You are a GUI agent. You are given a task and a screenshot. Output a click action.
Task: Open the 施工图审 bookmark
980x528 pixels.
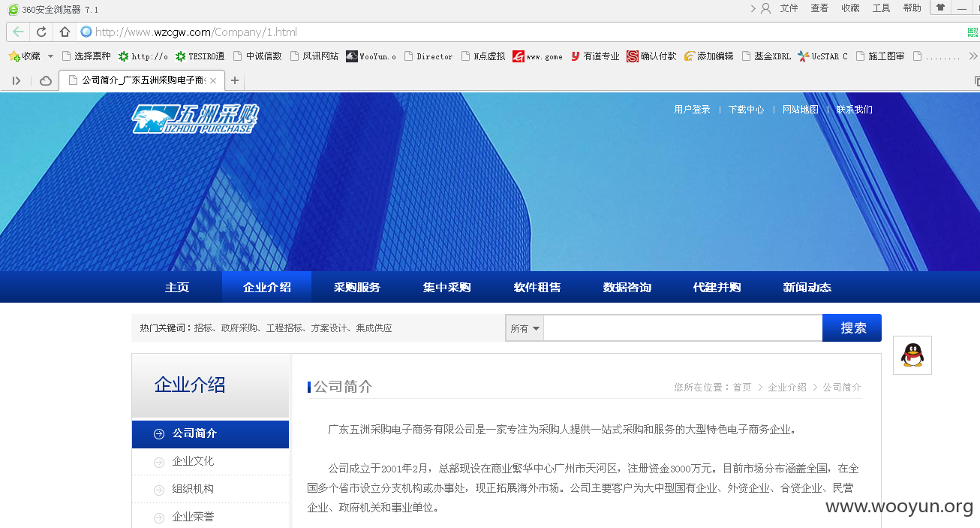pyautogui.click(x=880, y=56)
